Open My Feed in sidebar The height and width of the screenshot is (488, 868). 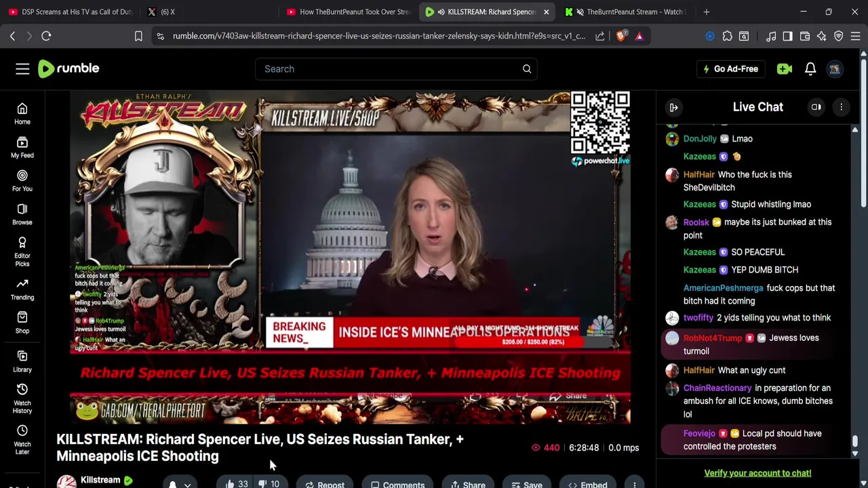(x=22, y=147)
